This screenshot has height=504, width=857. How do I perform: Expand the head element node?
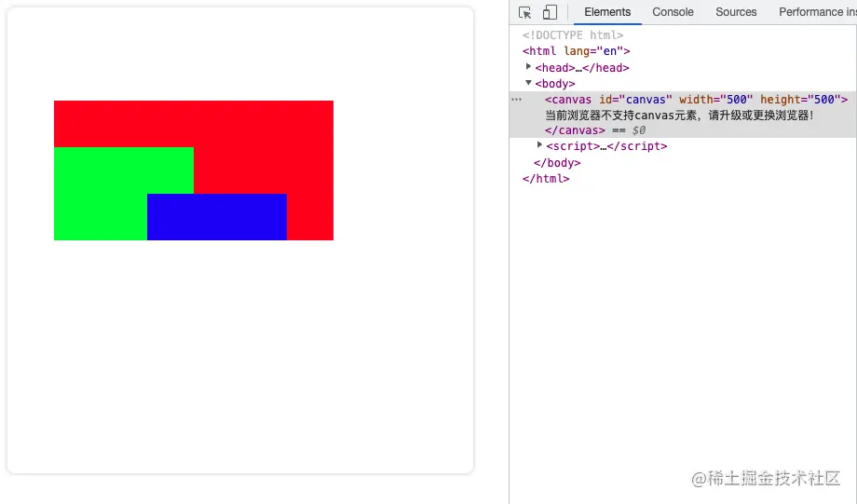[x=528, y=67]
